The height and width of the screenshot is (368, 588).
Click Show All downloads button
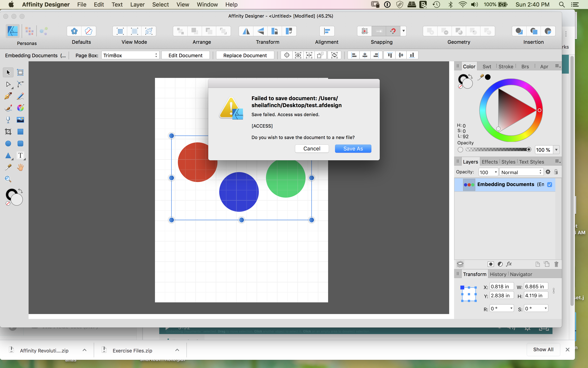tap(543, 350)
